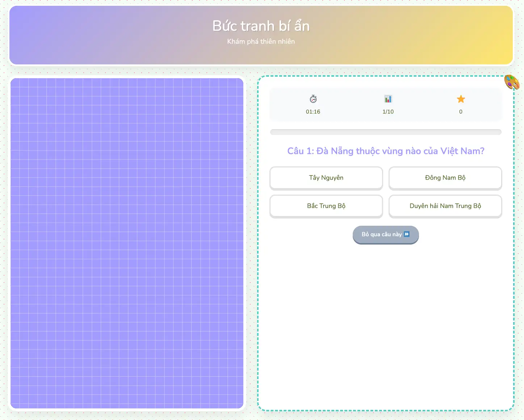Click the quiz progress bar

386,132
